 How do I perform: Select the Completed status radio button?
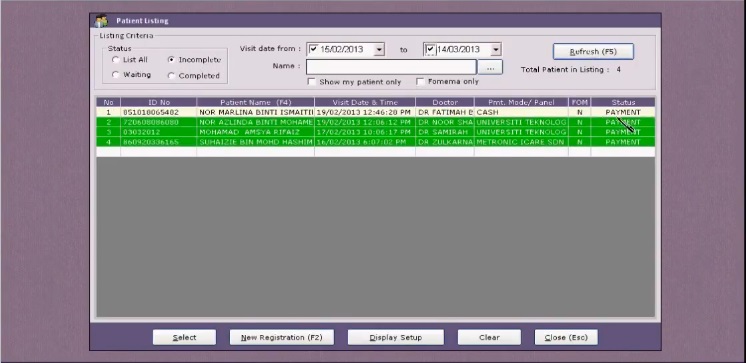(x=171, y=76)
